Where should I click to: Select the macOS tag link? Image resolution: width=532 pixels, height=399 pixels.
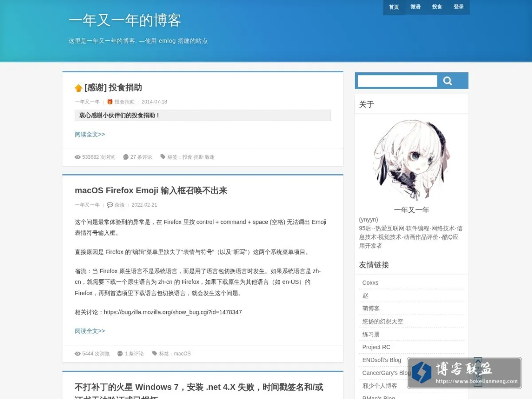point(182,354)
